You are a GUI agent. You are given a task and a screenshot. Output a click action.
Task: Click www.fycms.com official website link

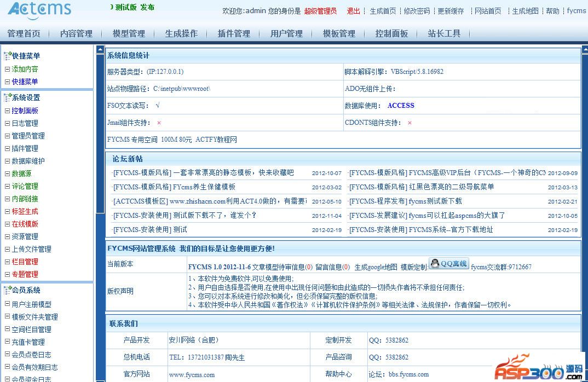192,375
